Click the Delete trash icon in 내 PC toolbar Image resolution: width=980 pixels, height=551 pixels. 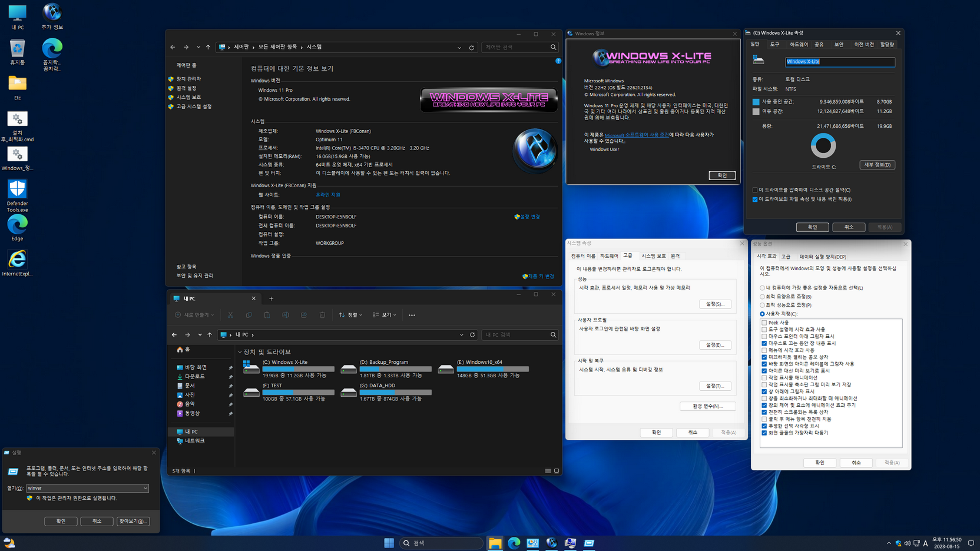pos(322,315)
